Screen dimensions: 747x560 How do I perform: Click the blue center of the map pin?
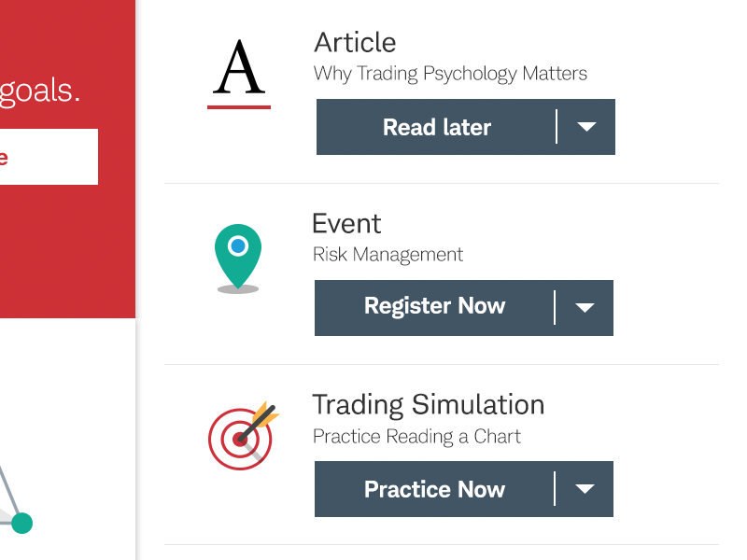(238, 246)
